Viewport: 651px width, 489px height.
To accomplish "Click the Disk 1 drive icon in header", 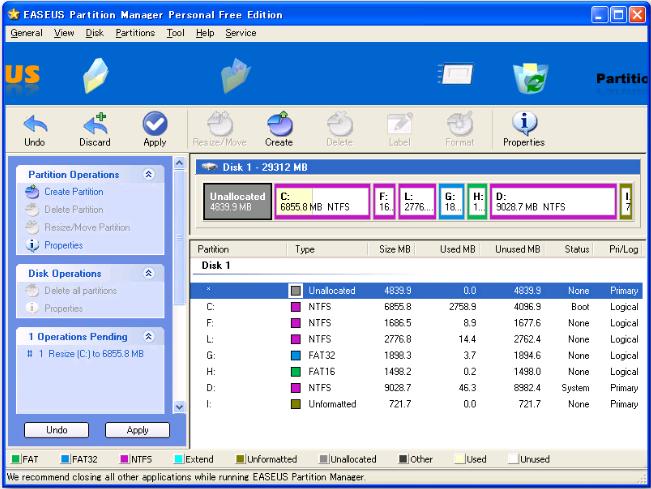I will (x=209, y=167).
